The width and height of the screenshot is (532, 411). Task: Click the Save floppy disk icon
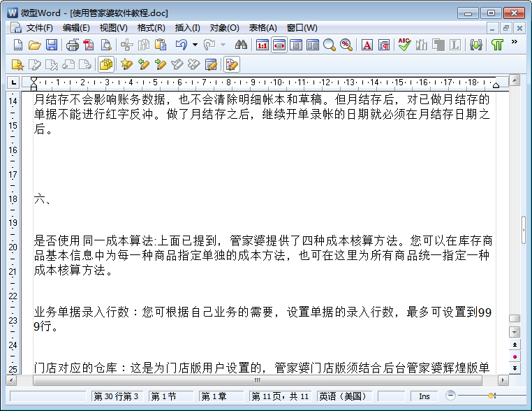click(52, 45)
